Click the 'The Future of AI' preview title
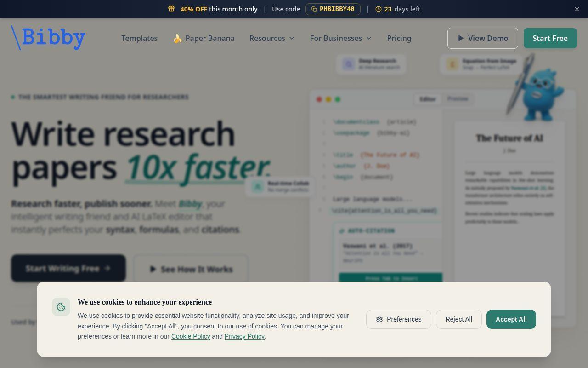The image size is (588, 368). 509,138
